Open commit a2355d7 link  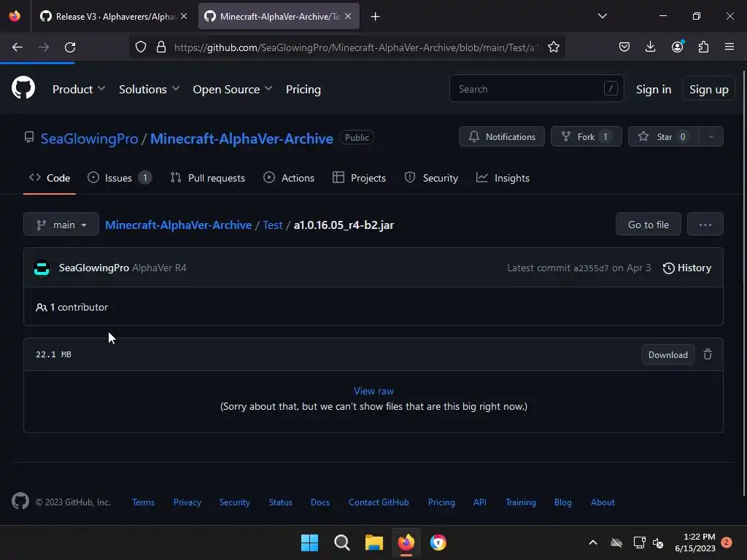(591, 268)
